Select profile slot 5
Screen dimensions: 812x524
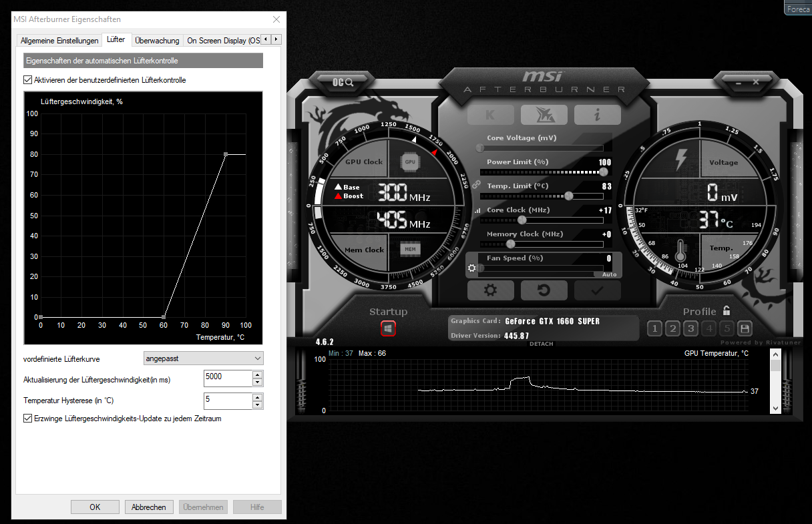pyautogui.click(x=727, y=328)
